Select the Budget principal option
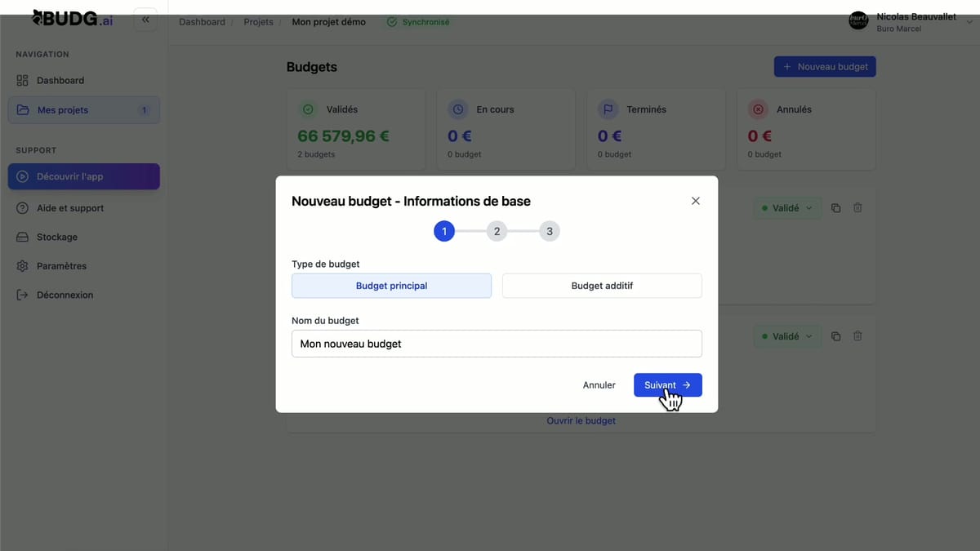The height and width of the screenshot is (551, 980). pyautogui.click(x=391, y=286)
